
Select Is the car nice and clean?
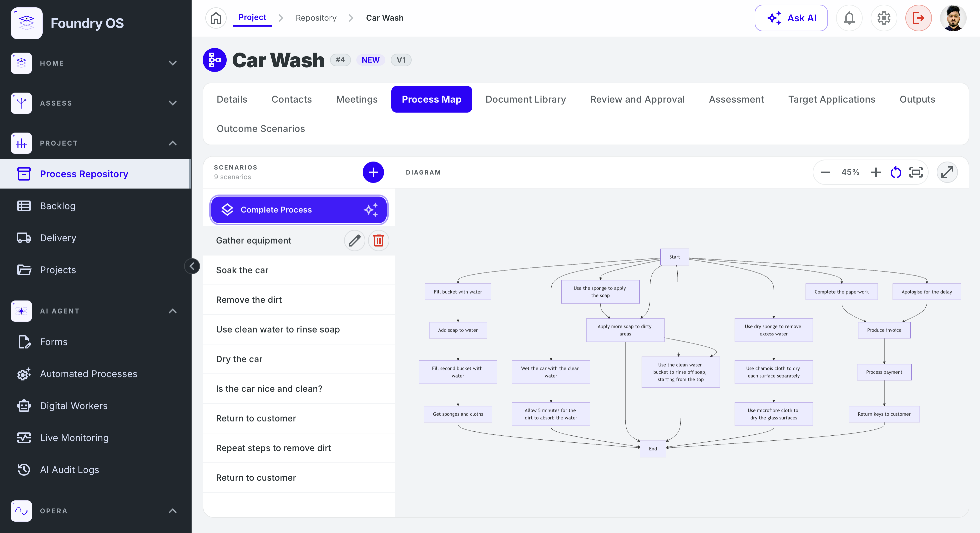(299, 389)
